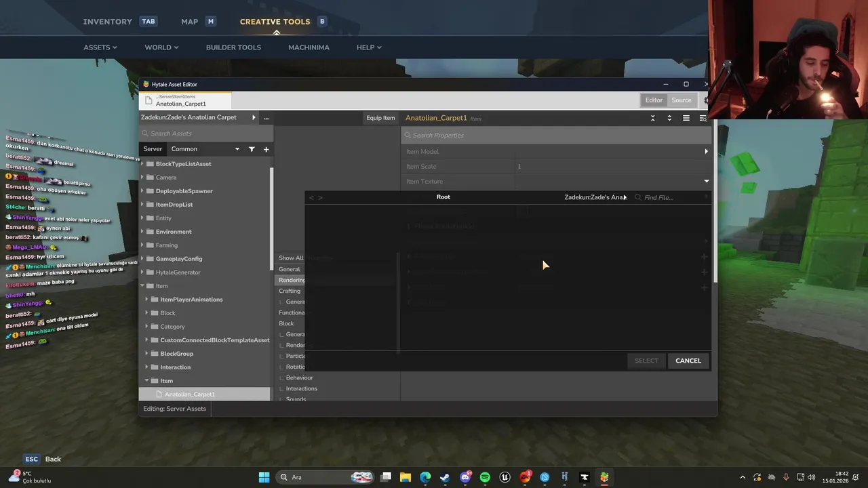Expand the ItemPlayerAnimations folder
The height and width of the screenshot is (488, 868).
pyautogui.click(x=146, y=300)
